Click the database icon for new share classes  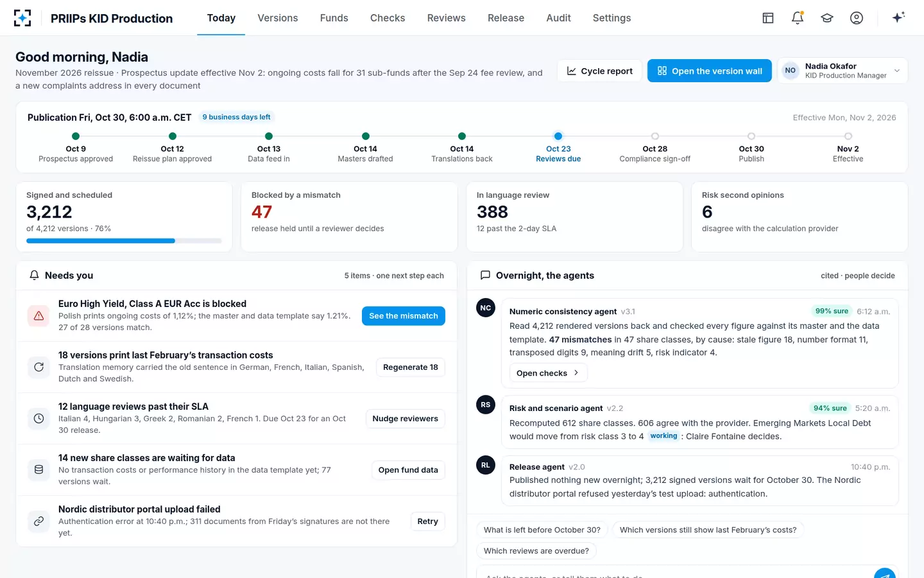pos(38,470)
